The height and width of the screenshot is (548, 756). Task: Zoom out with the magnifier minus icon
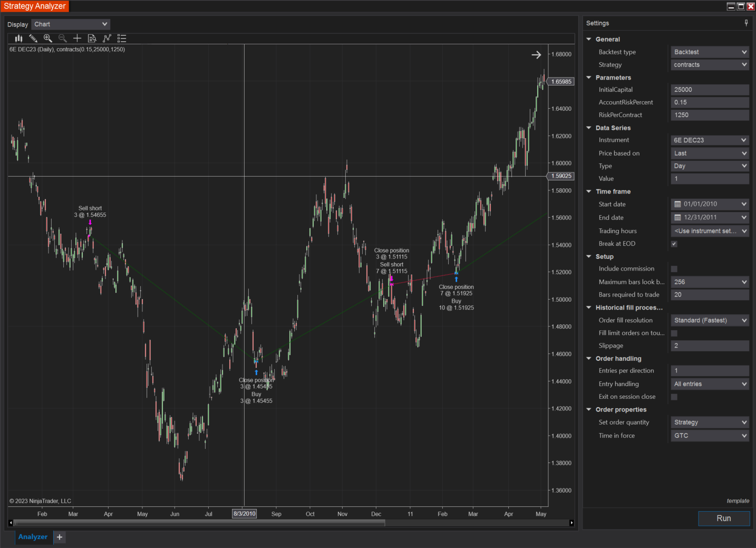pyautogui.click(x=63, y=38)
